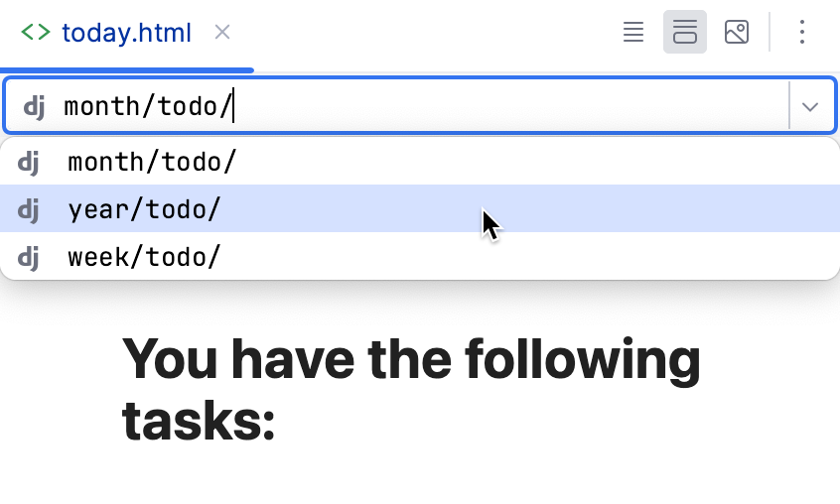Choose year/todo/ from the suggestions list
840x504 pixels.
[x=144, y=209]
